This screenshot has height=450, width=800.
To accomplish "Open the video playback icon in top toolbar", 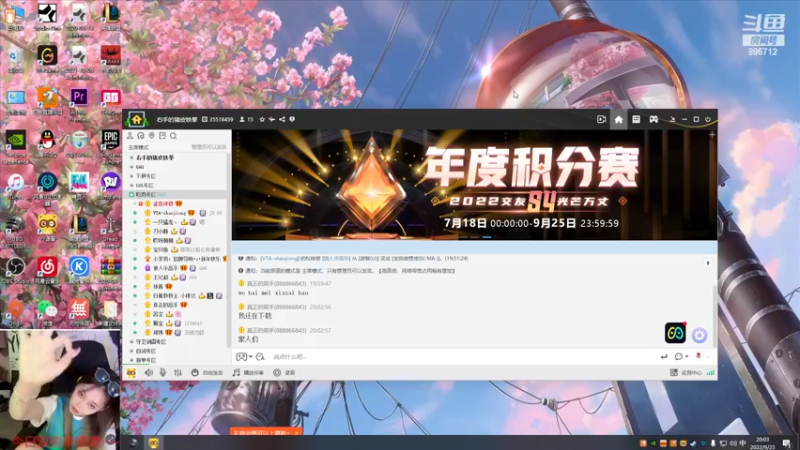I will 602,119.
